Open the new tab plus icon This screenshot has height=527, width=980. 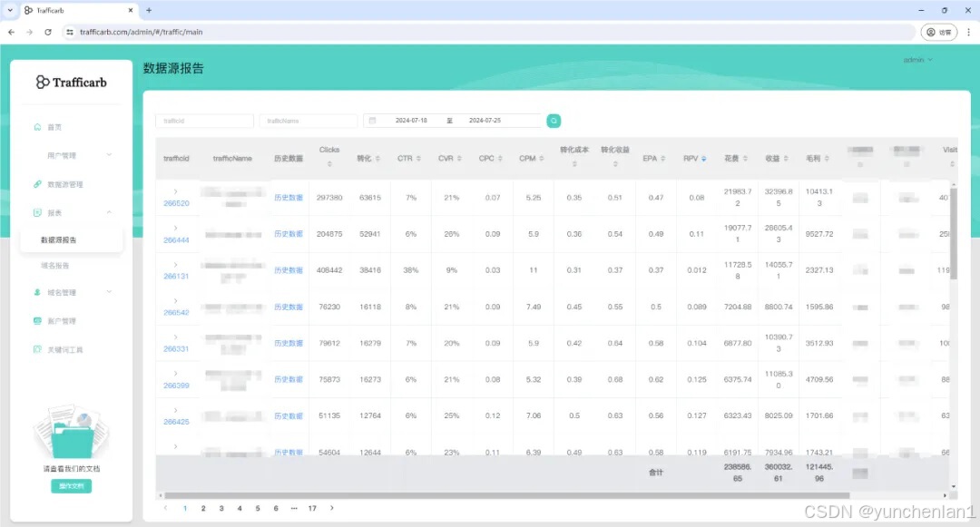149,10
